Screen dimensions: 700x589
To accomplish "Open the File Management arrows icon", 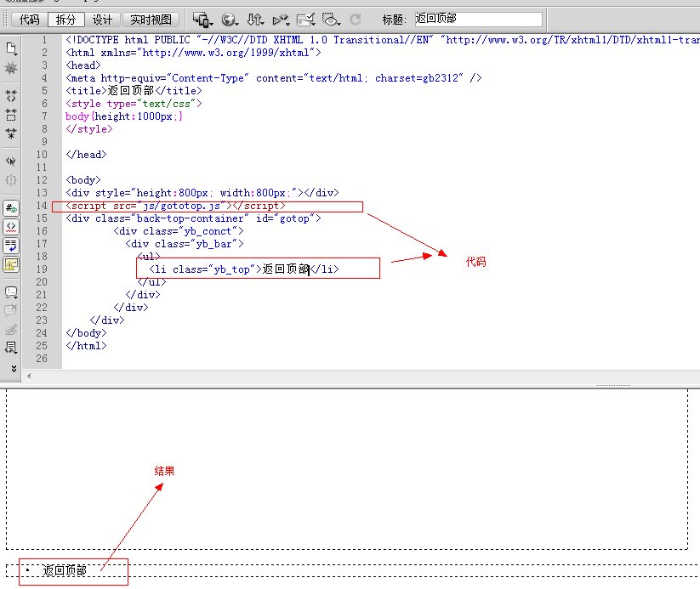I will tap(255, 19).
